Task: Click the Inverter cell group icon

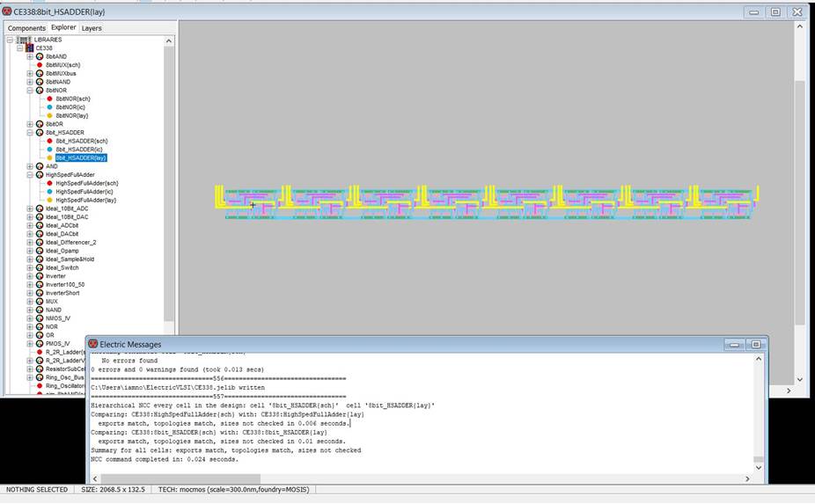Action: (x=40, y=276)
